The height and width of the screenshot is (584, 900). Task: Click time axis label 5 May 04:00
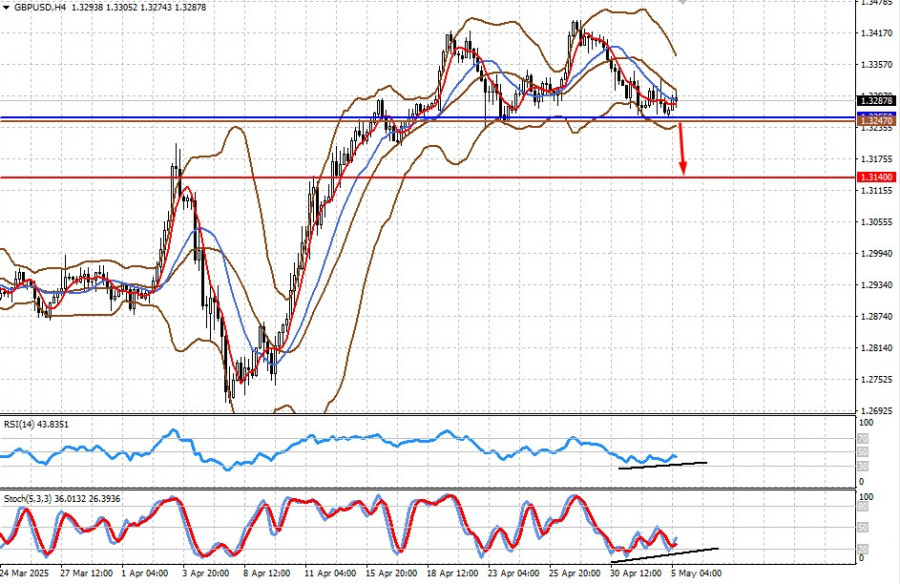[x=697, y=573]
